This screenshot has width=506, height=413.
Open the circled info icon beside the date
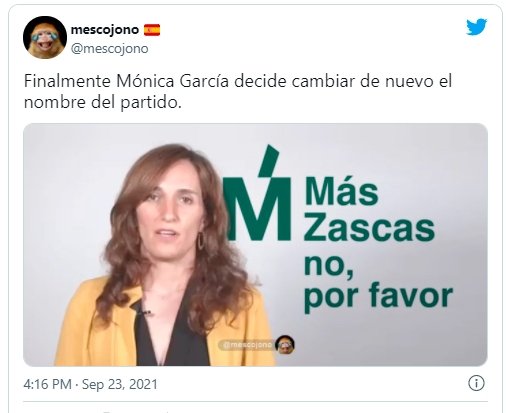point(476,383)
